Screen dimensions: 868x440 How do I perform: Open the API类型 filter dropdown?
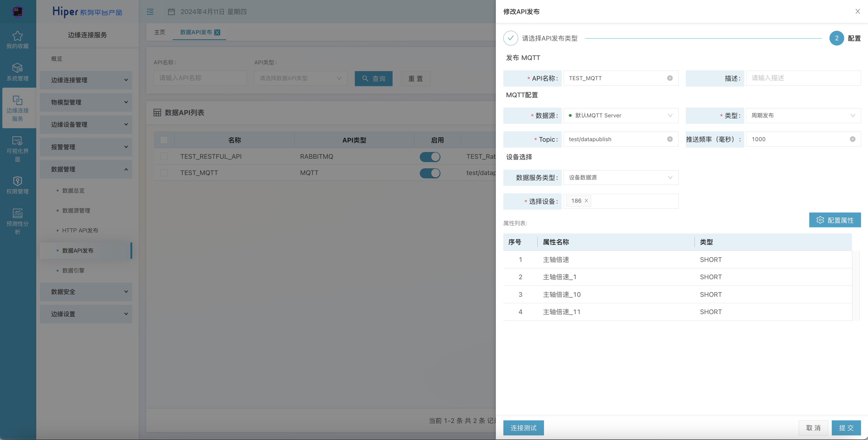pos(300,78)
